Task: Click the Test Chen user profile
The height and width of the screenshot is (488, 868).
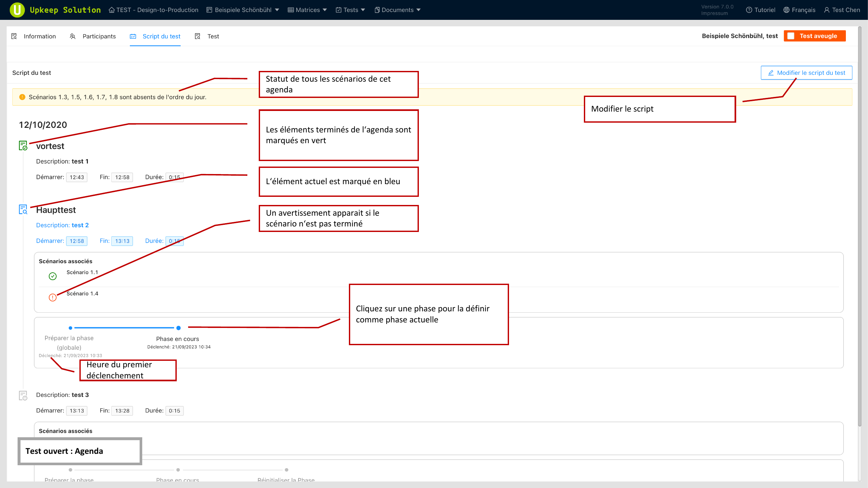Action: pos(842,10)
